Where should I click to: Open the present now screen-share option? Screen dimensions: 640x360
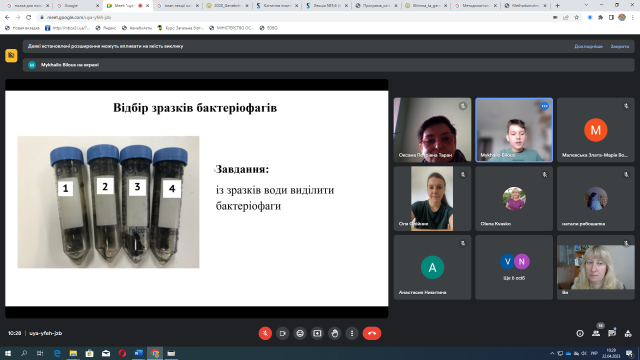click(x=317, y=333)
